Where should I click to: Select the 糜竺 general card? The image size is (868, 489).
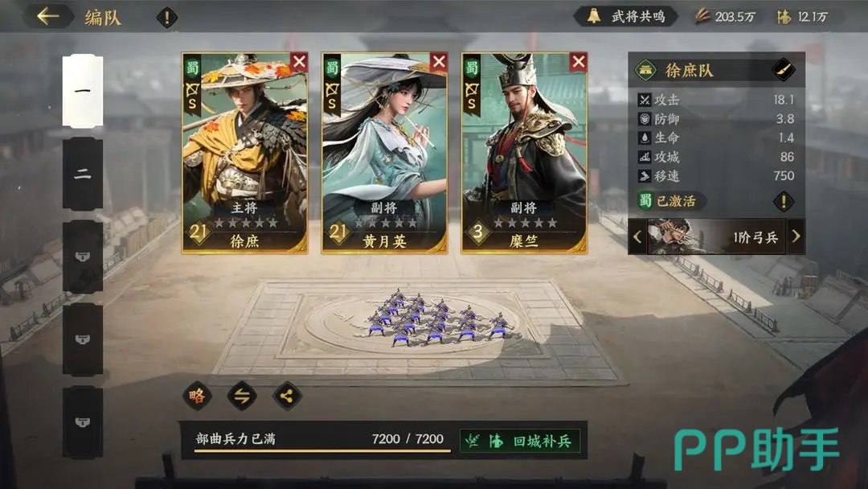(x=524, y=154)
